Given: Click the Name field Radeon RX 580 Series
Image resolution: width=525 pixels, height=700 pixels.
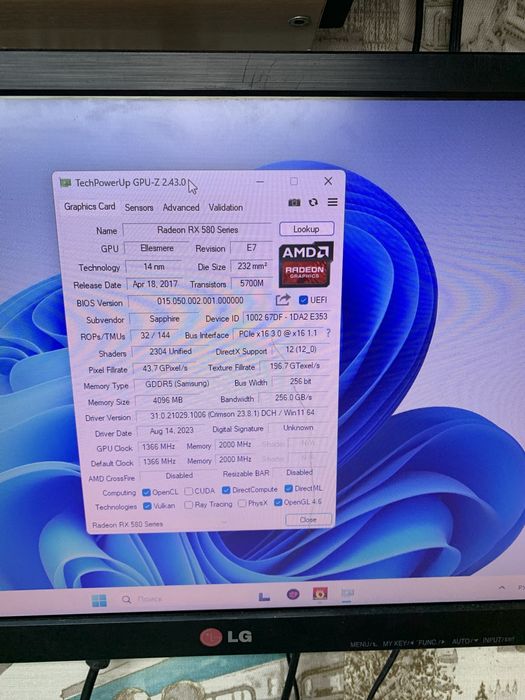Looking at the screenshot, I should click(x=197, y=230).
